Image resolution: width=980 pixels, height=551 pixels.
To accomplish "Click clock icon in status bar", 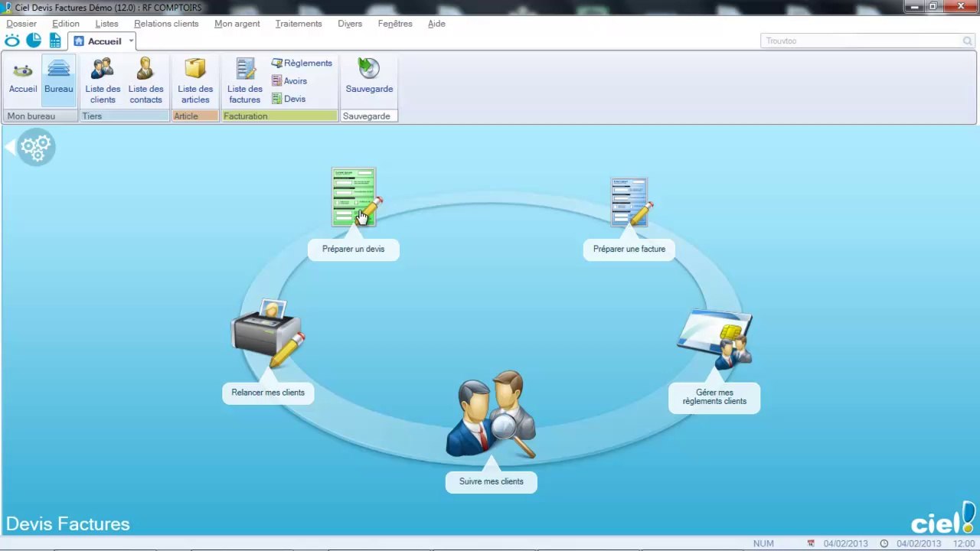I will (x=884, y=543).
